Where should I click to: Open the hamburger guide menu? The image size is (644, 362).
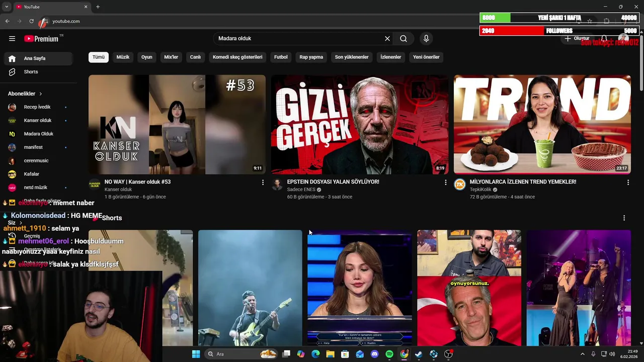click(x=12, y=39)
